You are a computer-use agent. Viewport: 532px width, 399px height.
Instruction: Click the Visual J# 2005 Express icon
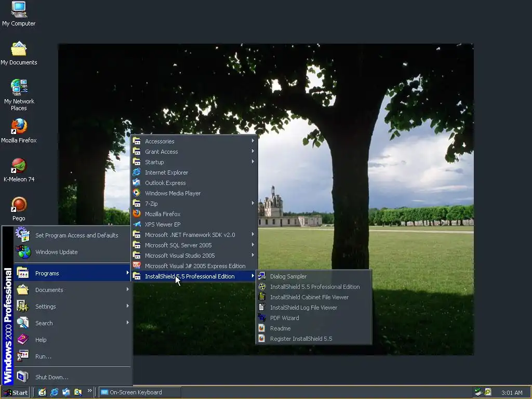137,265
